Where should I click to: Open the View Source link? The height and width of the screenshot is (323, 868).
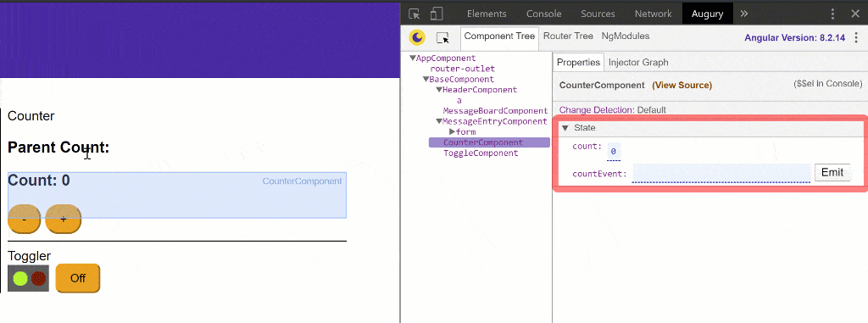pos(682,86)
